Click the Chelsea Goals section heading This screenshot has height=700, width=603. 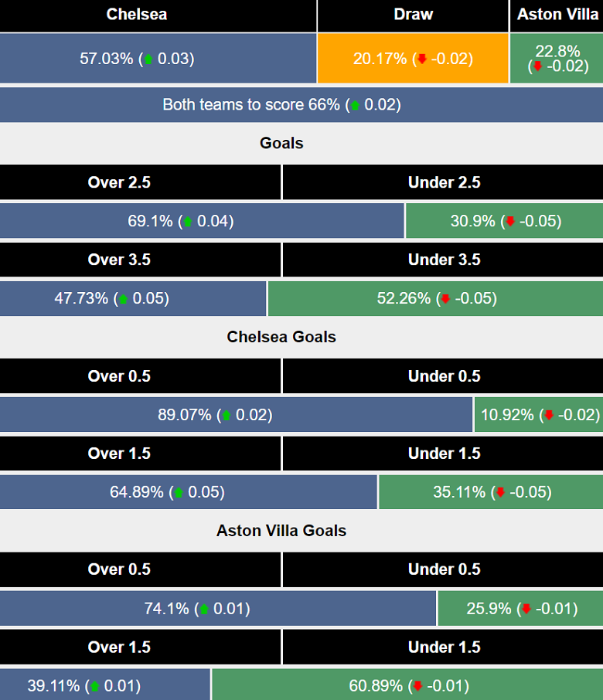click(281, 337)
